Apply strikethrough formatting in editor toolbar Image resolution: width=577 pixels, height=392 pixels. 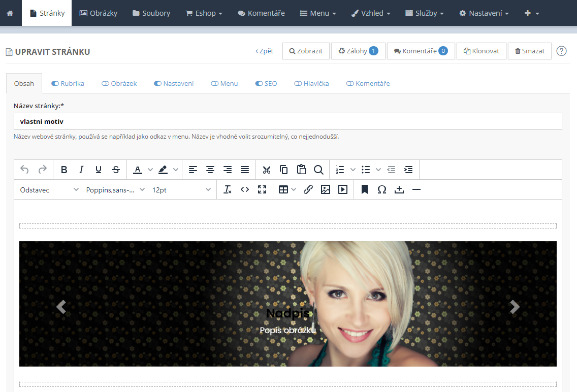116,170
